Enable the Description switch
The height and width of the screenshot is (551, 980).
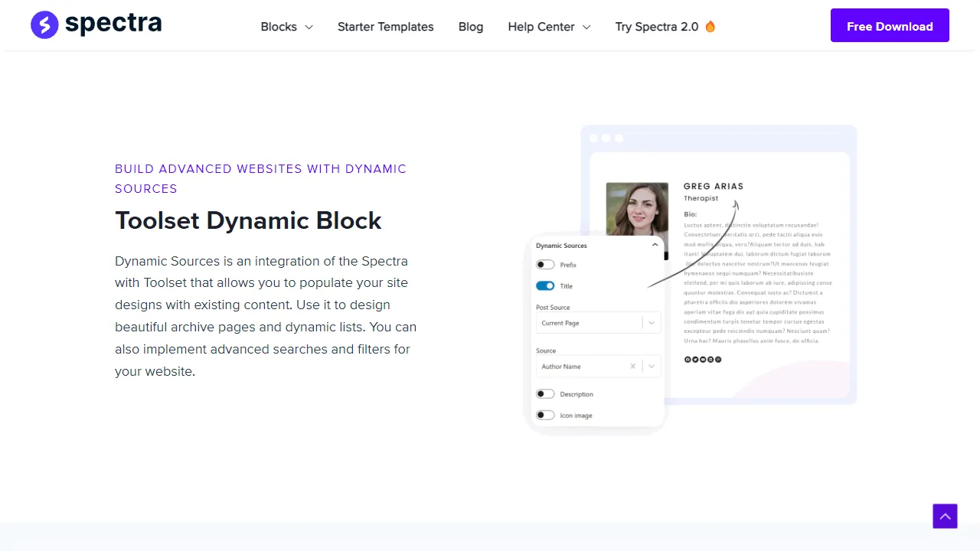click(545, 394)
